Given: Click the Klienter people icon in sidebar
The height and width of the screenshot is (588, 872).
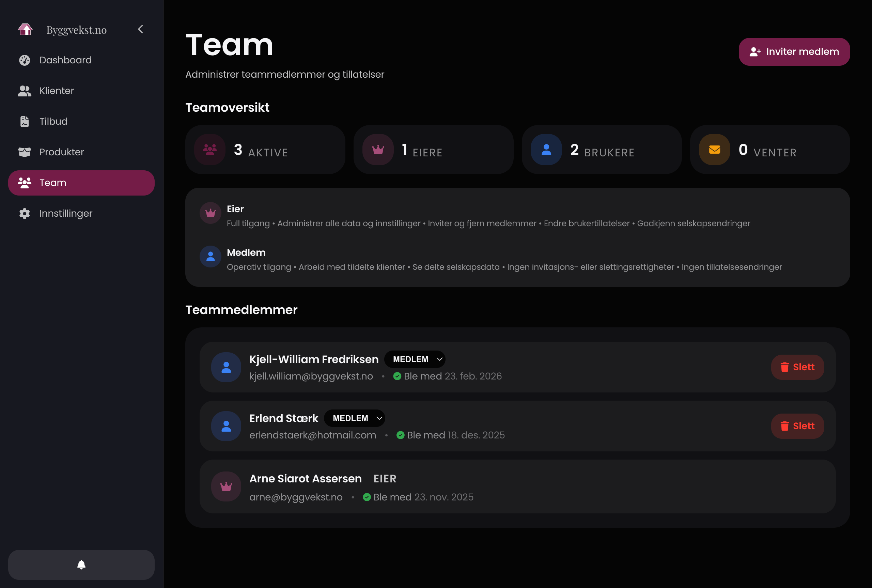Looking at the screenshot, I should point(25,90).
